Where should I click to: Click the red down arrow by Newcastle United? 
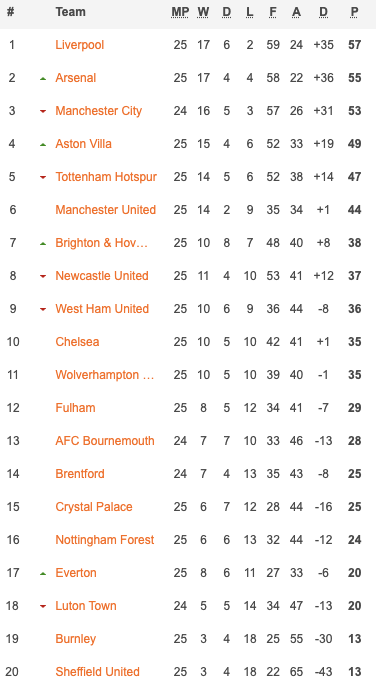point(43,276)
